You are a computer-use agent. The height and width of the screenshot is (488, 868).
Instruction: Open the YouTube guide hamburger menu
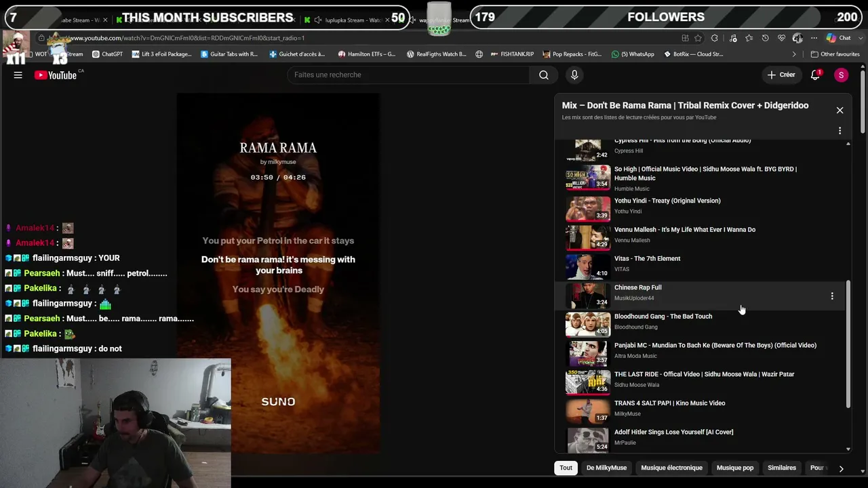18,75
